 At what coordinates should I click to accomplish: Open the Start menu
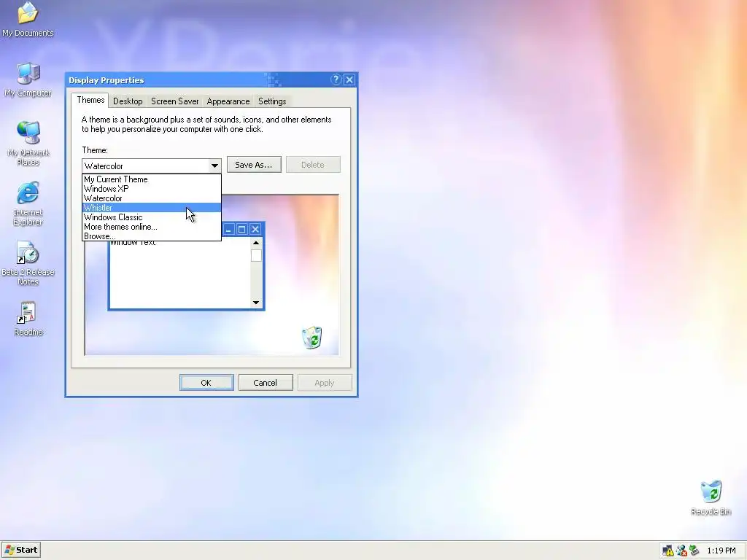pyautogui.click(x=21, y=550)
